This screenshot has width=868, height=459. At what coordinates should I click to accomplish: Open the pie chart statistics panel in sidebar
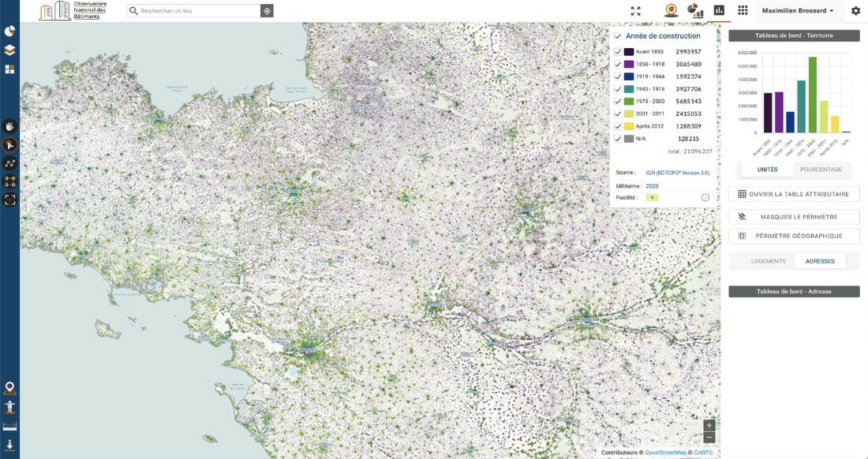9,32
